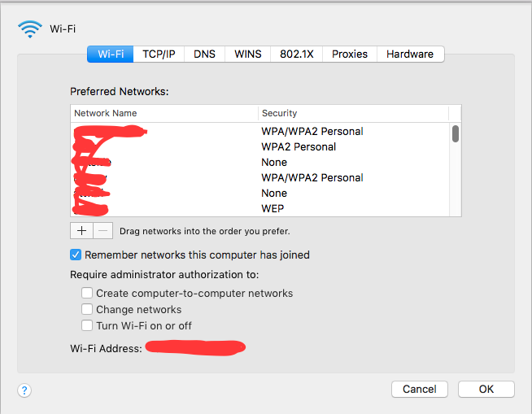Confirm settings with OK button
Screen dimensions: 532x414
pyautogui.click(x=486, y=389)
